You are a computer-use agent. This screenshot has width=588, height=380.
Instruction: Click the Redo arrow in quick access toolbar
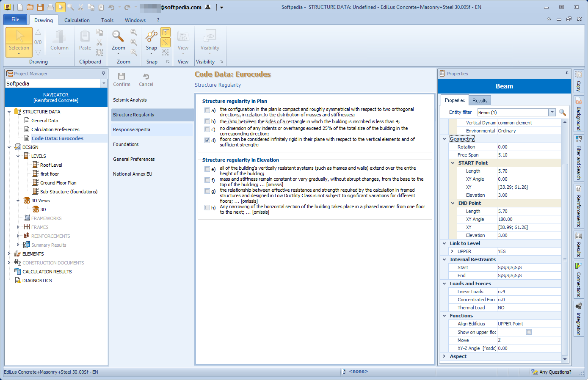[127, 7]
